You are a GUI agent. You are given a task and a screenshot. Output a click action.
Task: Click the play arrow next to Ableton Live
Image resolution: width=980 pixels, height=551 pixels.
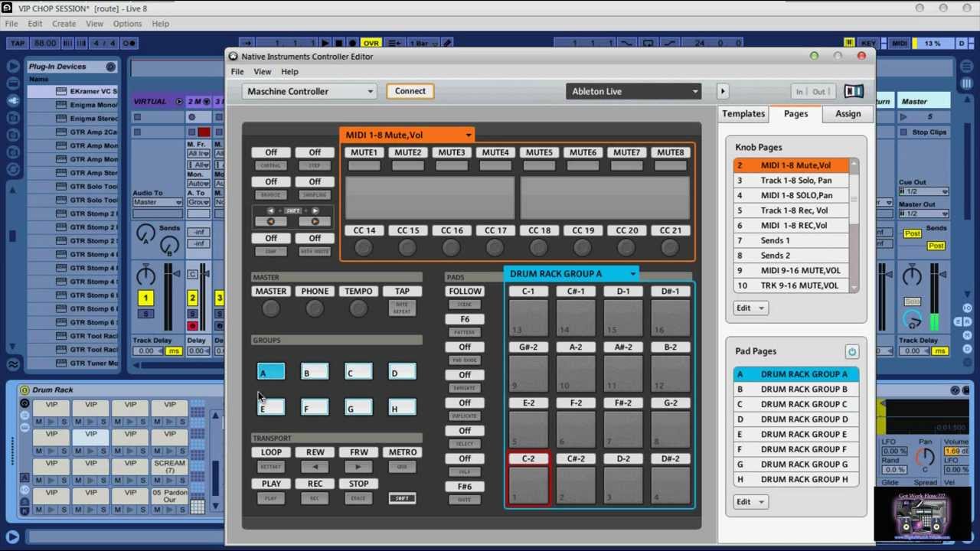(x=722, y=91)
